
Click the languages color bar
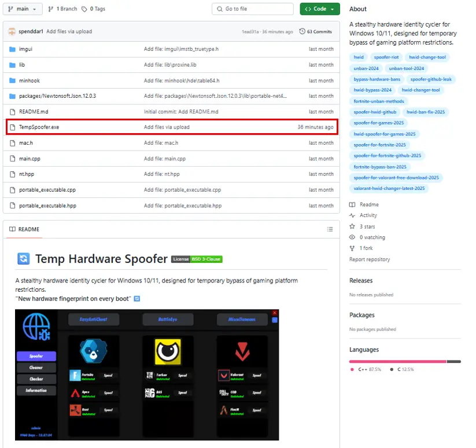click(405, 361)
